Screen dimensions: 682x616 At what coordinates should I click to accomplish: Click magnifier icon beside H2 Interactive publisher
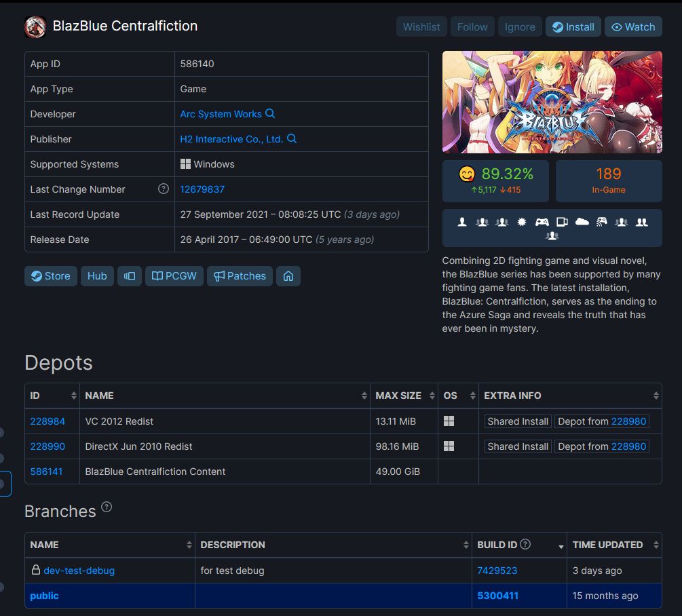coord(292,138)
